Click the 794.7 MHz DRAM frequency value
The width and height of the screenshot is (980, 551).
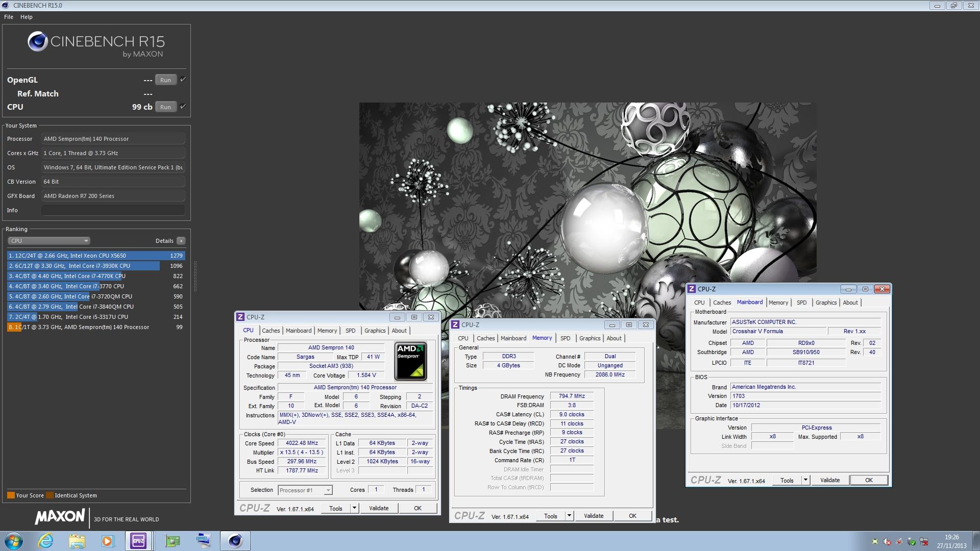[x=572, y=396]
